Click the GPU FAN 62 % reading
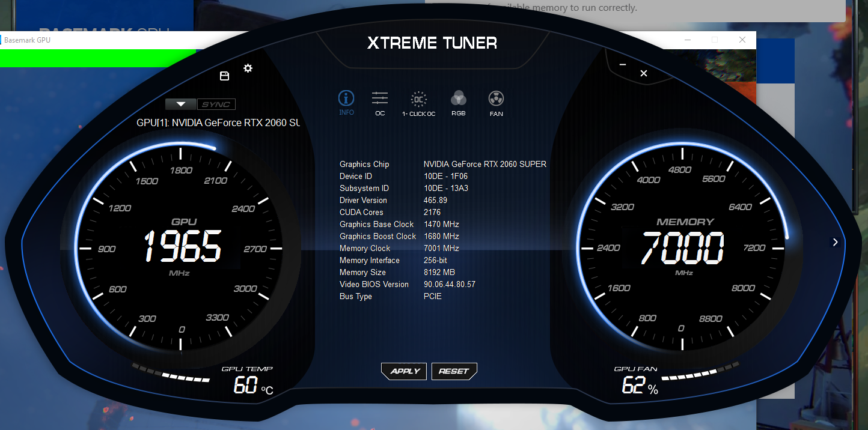868x430 pixels. tap(640, 386)
